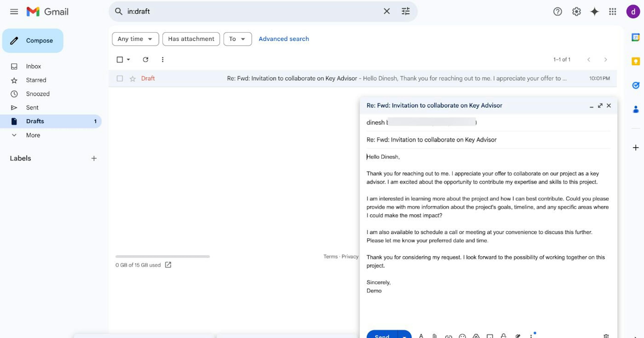Insert files using Google Drive icon

476,336
